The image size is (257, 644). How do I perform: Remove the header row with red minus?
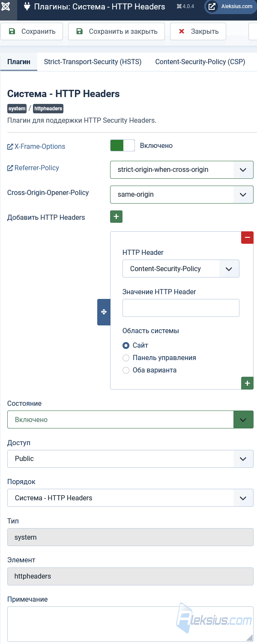pos(247,237)
